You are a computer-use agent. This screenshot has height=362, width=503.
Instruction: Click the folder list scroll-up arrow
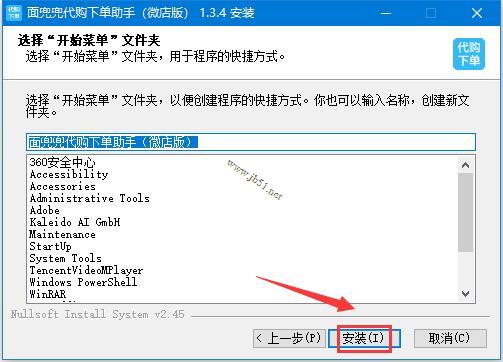(x=466, y=165)
